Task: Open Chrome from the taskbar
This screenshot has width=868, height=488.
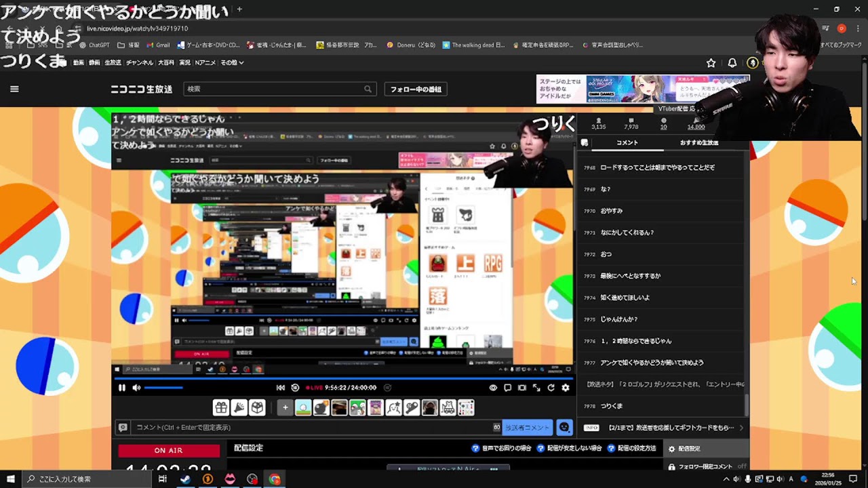Action: [x=275, y=479]
